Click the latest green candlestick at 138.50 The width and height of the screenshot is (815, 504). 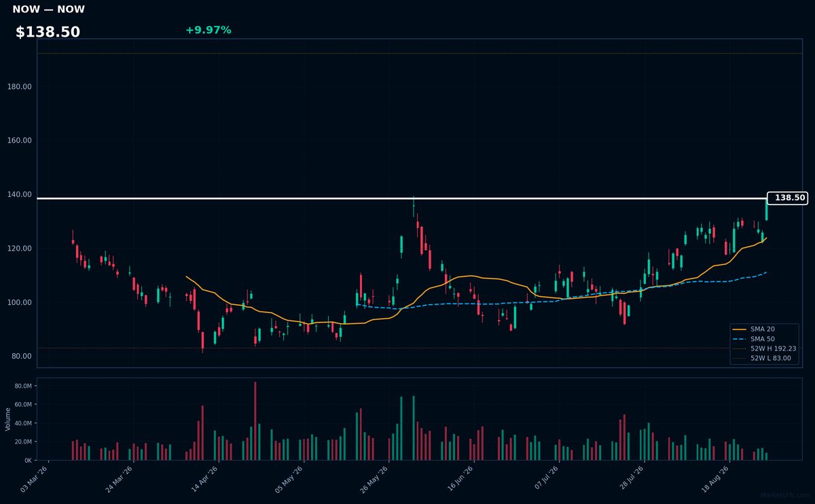(x=767, y=209)
